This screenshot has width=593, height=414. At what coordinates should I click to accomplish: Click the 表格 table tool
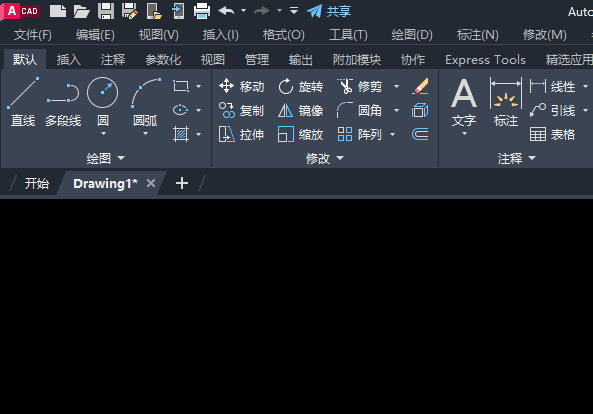[553, 134]
